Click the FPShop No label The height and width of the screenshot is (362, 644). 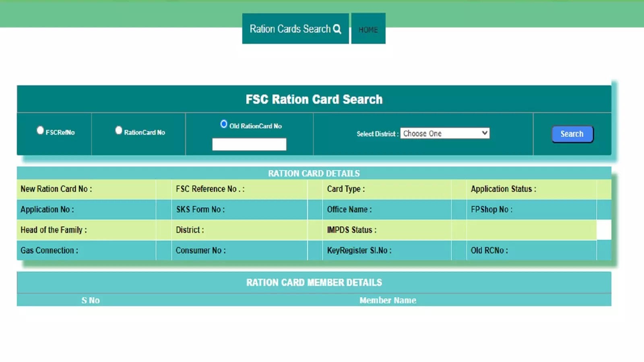click(491, 210)
